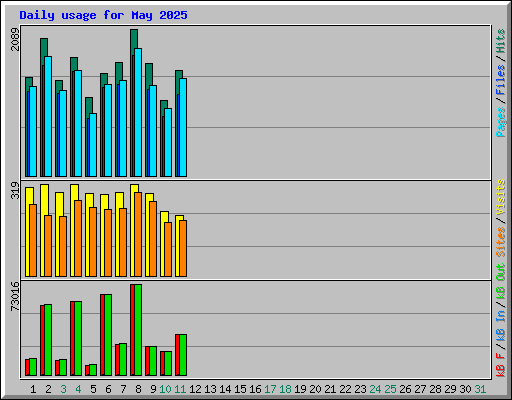Click day 1 on the x-axis
The height and width of the screenshot is (400, 512).
pos(33,389)
